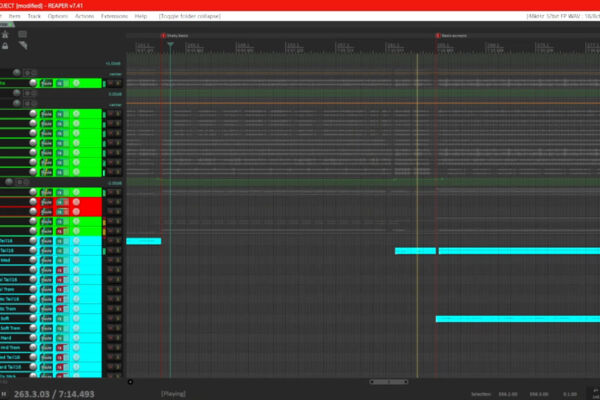Screen dimensions: 600x400
Task: Mute the Hrd Trem track
Action: [x=111, y=348]
